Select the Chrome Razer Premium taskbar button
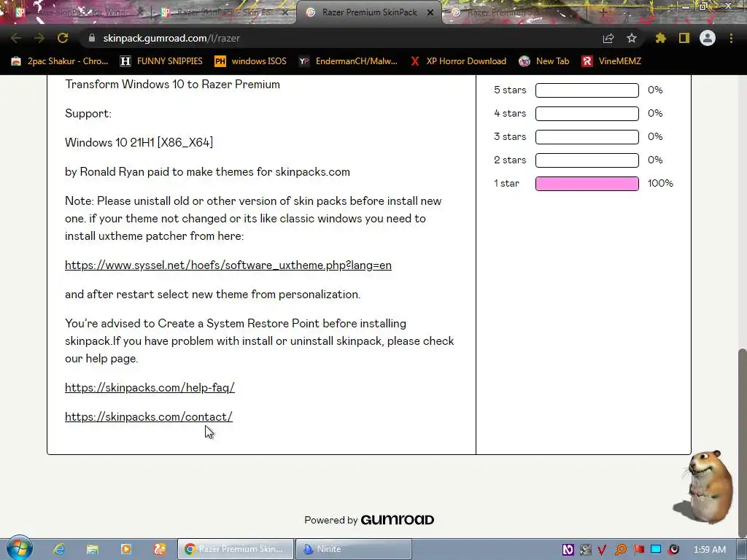The height and width of the screenshot is (560, 747). coord(236,549)
